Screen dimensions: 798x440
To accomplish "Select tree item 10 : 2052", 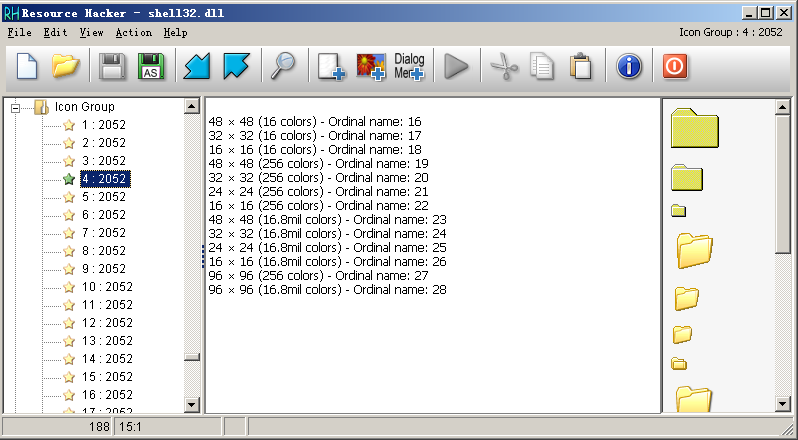I will [107, 287].
